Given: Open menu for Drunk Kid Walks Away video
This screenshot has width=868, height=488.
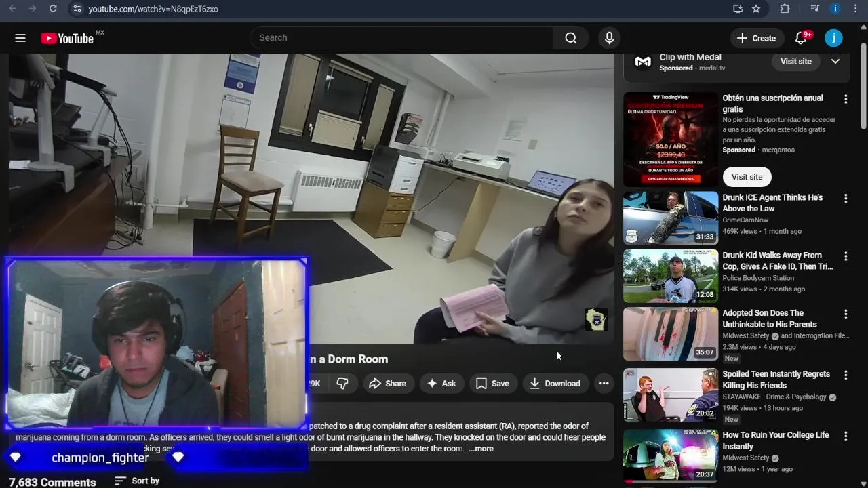Looking at the screenshot, I should (x=845, y=257).
